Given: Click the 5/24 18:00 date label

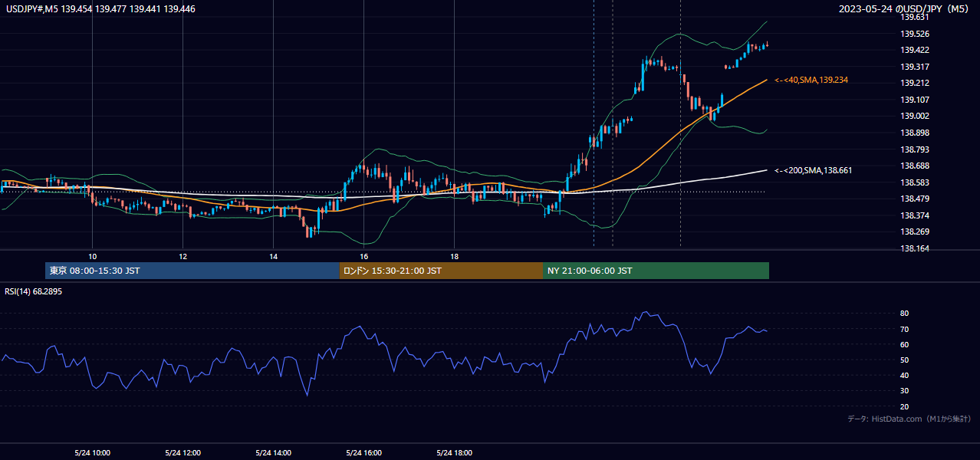Looking at the screenshot, I should click(x=455, y=452).
